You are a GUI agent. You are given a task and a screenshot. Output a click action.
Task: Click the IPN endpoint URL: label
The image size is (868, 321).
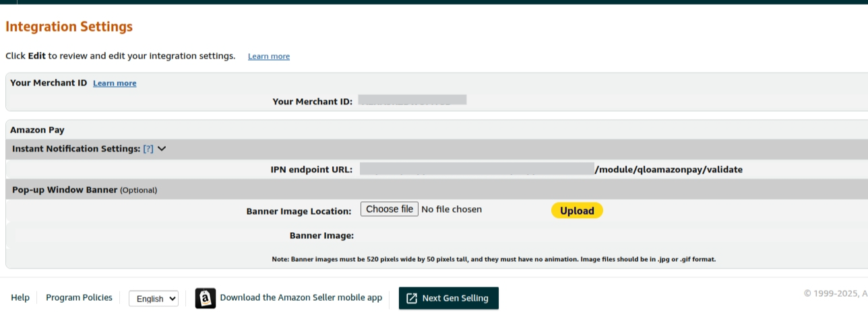(x=311, y=170)
